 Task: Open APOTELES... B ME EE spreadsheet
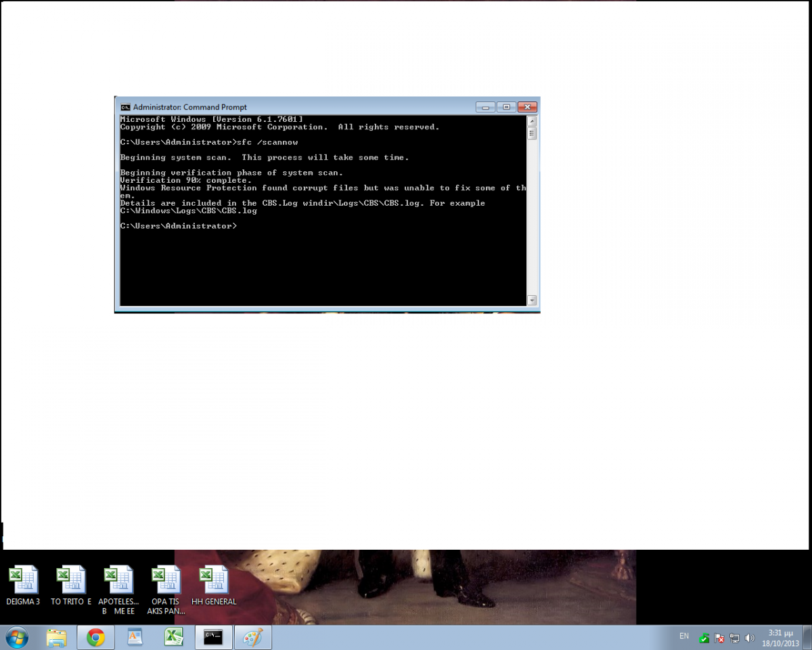[118, 590]
